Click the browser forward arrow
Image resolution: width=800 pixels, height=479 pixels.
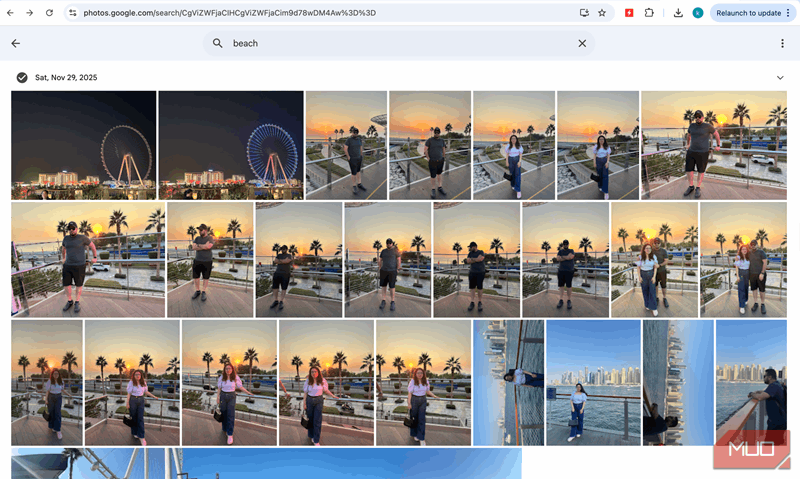(30, 13)
